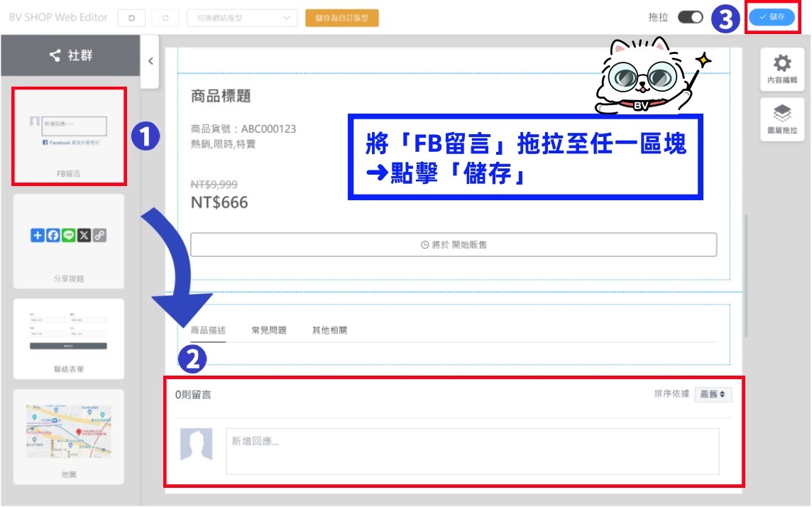Toggle the 拖拉 switch
This screenshot has width=812, height=507.
pyautogui.click(x=691, y=17)
